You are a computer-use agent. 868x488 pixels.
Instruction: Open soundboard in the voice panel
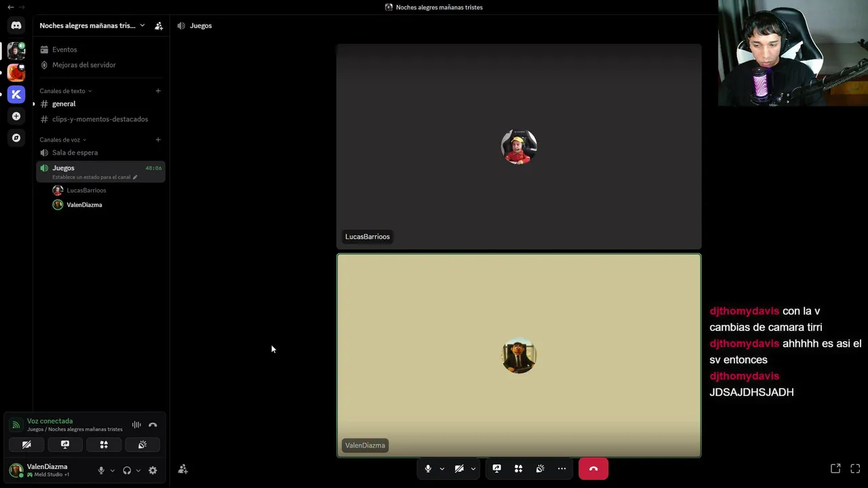(x=142, y=445)
